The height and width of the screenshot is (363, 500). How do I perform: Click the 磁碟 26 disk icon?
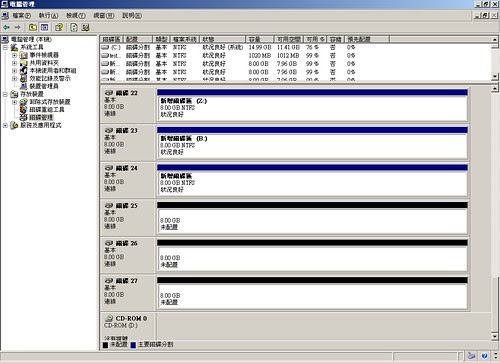click(109, 243)
